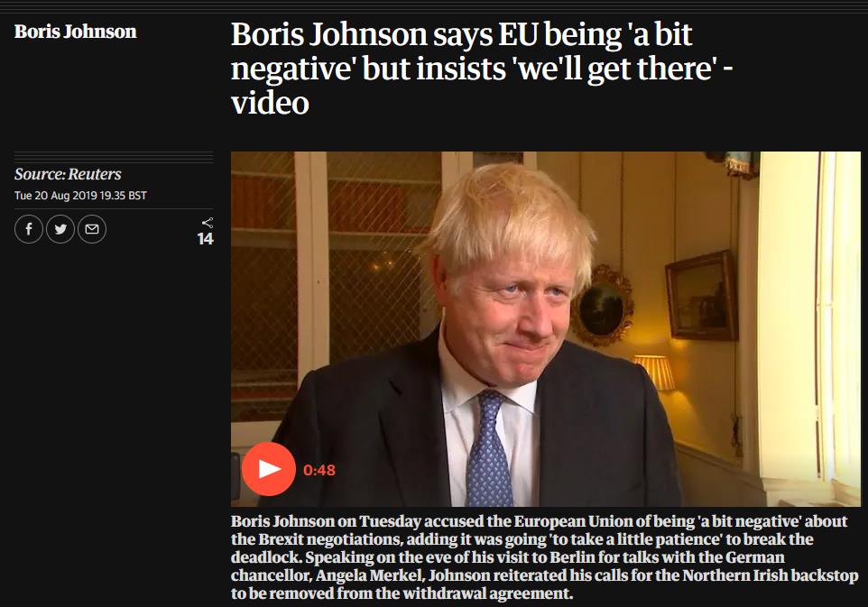Image resolution: width=868 pixels, height=607 pixels.
Task: Click the round gold-framed mirror in video
Action: (x=601, y=306)
